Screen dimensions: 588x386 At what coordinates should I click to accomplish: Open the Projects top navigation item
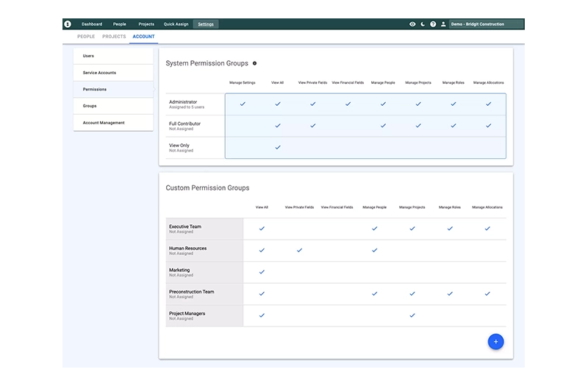[x=146, y=24]
